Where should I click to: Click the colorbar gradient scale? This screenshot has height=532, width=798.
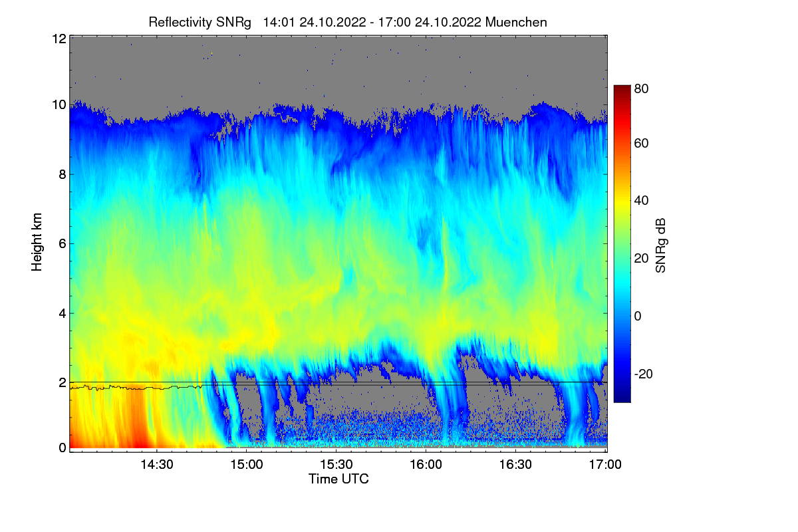tap(622, 243)
